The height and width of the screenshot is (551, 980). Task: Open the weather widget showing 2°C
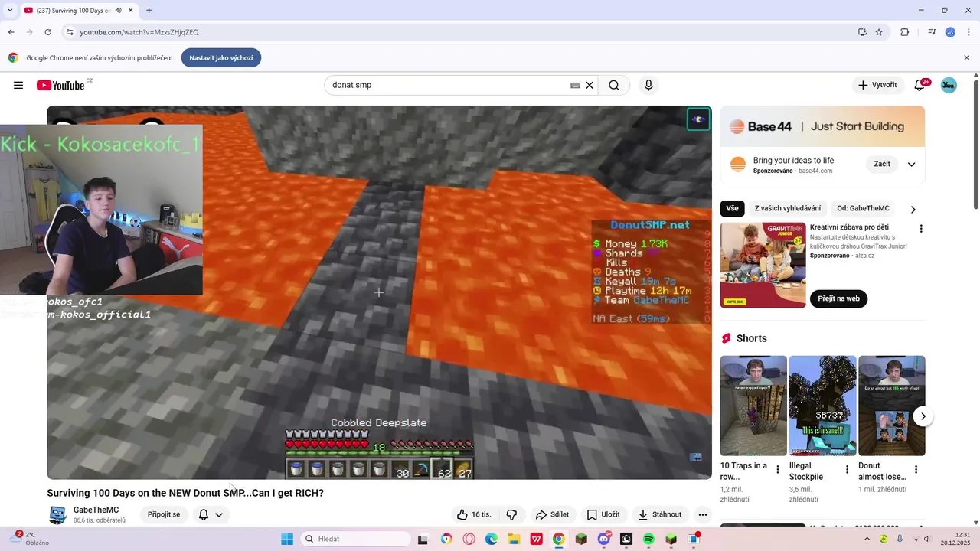coord(30,539)
